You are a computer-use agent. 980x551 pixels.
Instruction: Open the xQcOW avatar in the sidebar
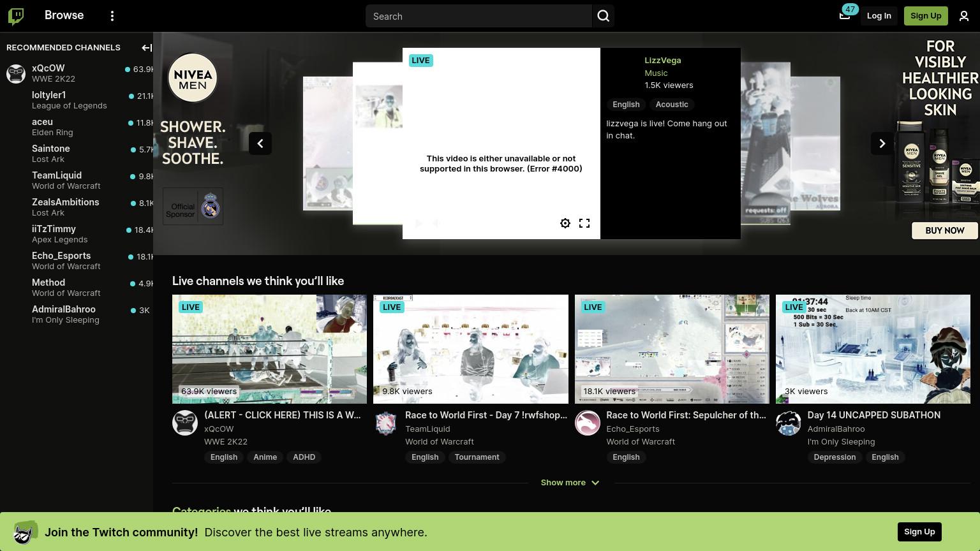16,73
